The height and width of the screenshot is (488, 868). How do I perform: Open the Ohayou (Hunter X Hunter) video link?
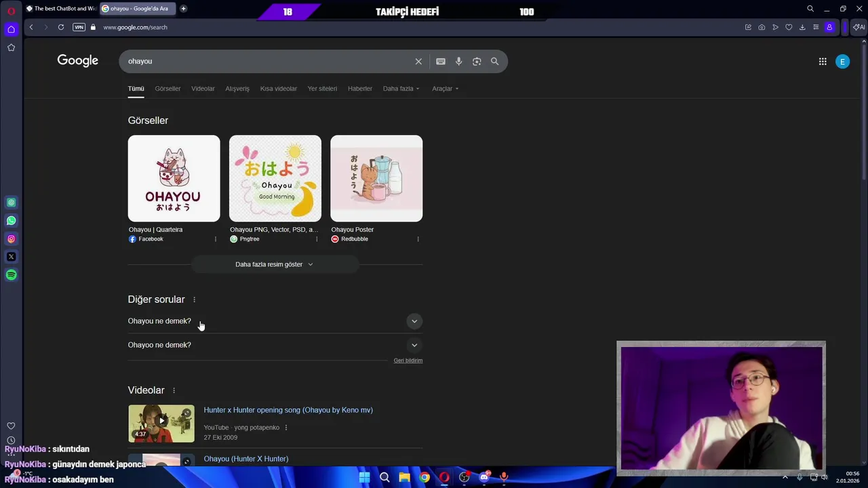(x=246, y=459)
